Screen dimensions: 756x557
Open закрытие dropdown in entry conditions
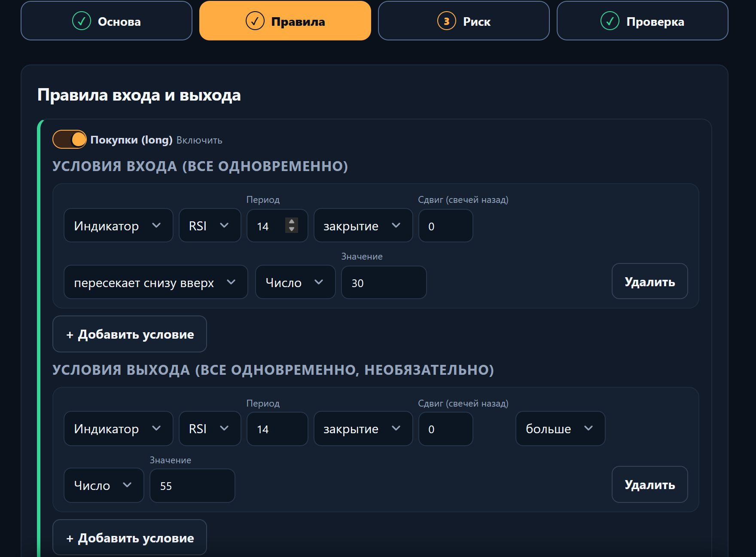[363, 226]
